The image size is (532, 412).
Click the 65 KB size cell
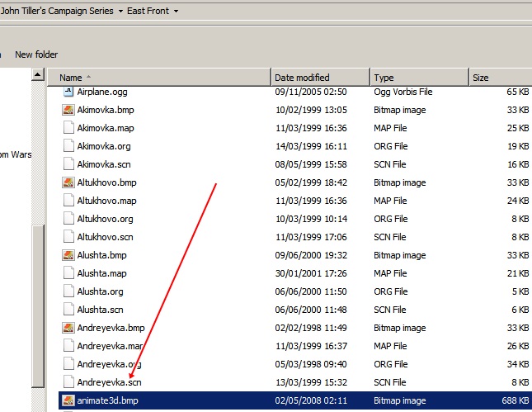click(517, 92)
